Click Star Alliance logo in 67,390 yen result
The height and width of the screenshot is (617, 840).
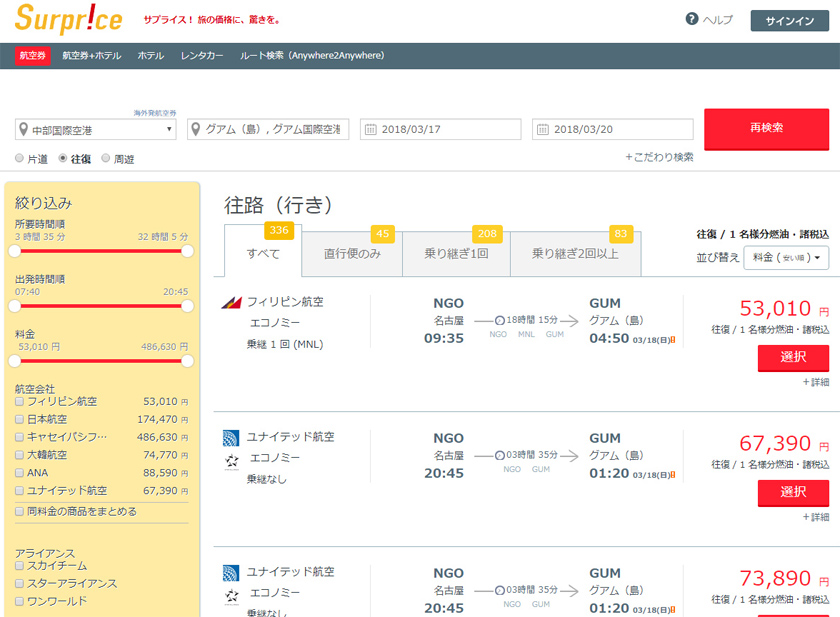click(231, 461)
